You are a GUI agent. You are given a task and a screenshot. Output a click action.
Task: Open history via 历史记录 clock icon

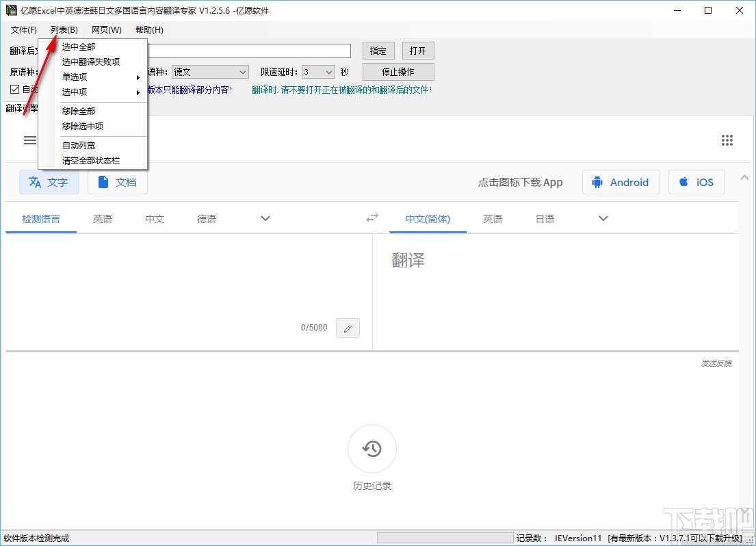pyautogui.click(x=372, y=449)
